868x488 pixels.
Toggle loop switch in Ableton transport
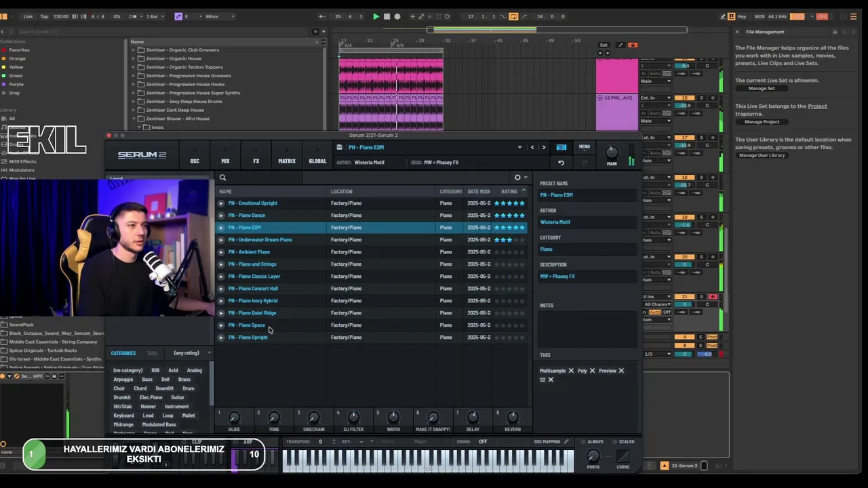coord(513,16)
